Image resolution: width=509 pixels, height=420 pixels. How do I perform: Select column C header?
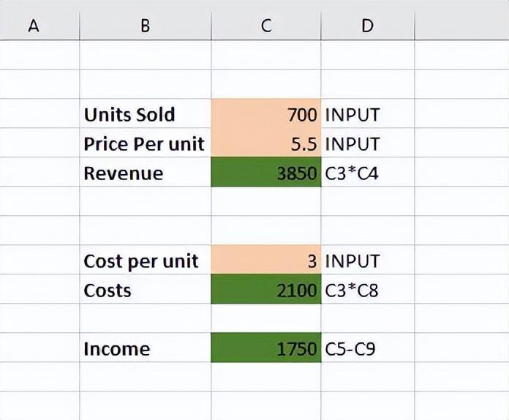pyautogui.click(x=266, y=26)
